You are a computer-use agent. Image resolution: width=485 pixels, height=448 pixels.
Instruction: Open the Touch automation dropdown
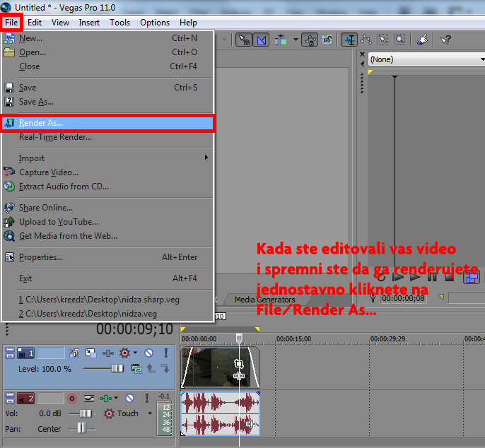click(150, 413)
